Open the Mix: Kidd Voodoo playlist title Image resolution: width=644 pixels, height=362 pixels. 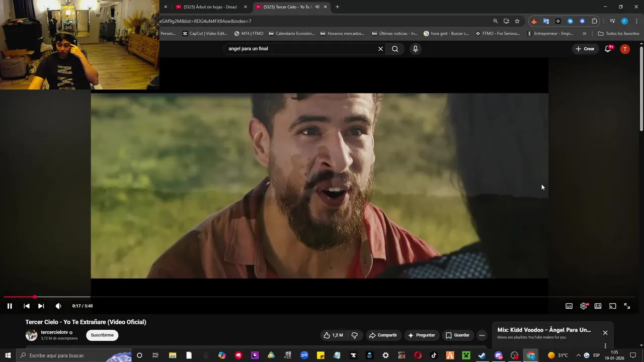[544, 330]
